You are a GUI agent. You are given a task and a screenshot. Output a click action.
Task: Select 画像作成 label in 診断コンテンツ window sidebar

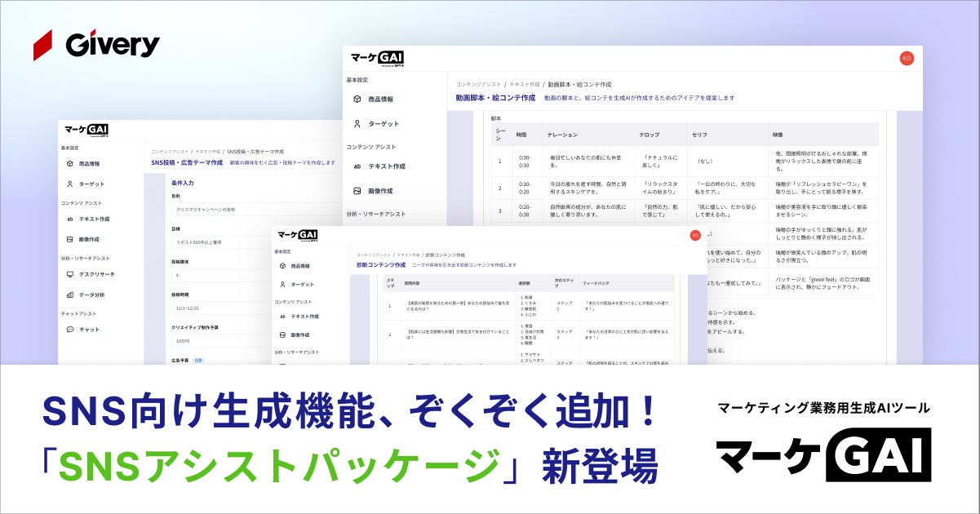(x=301, y=335)
